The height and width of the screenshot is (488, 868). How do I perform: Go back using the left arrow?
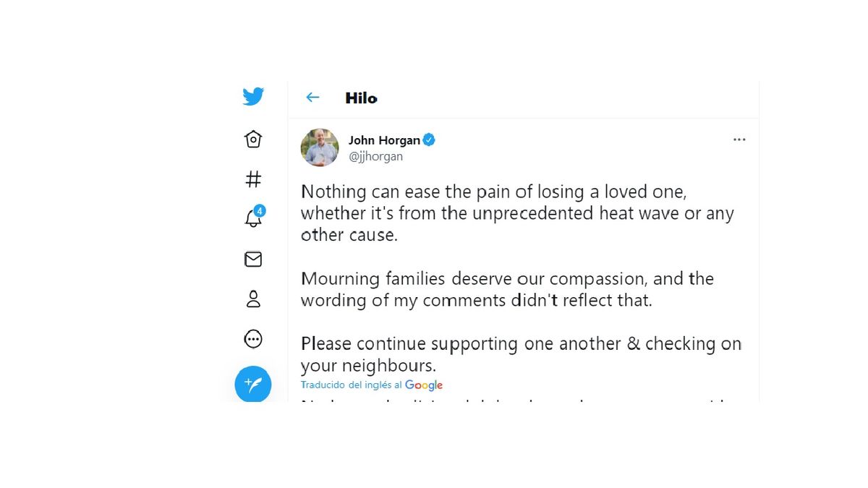pyautogui.click(x=312, y=98)
